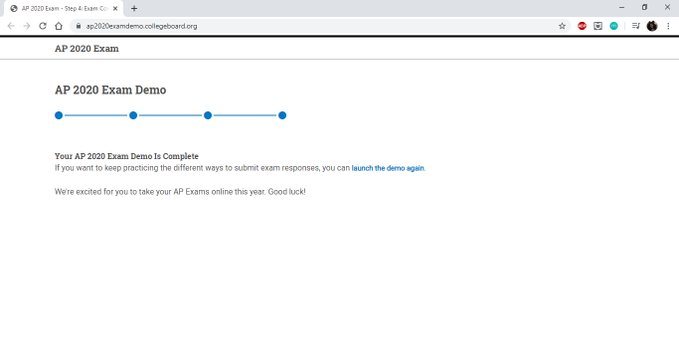
Task: Click the browser Back arrow
Action: pyautogui.click(x=11, y=26)
